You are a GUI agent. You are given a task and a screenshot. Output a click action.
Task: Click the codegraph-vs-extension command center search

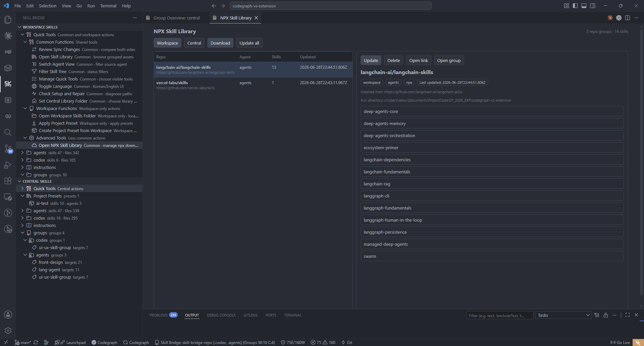tap(330, 6)
